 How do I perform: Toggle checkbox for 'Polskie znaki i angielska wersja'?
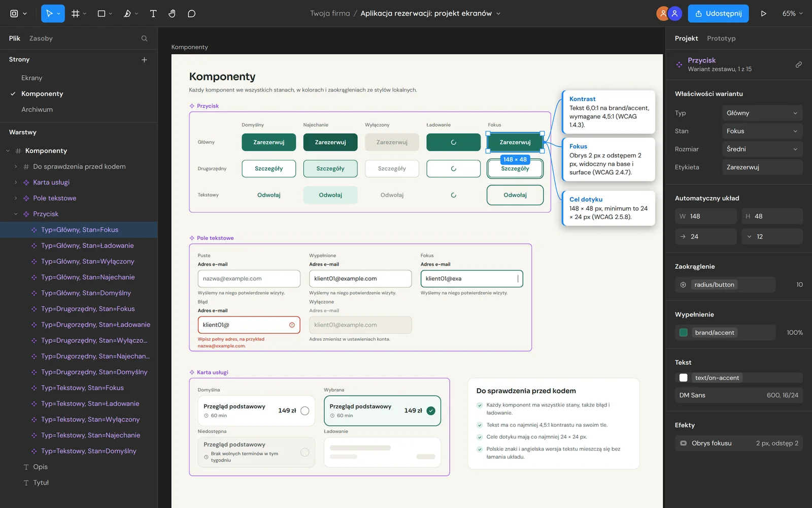coord(480,449)
